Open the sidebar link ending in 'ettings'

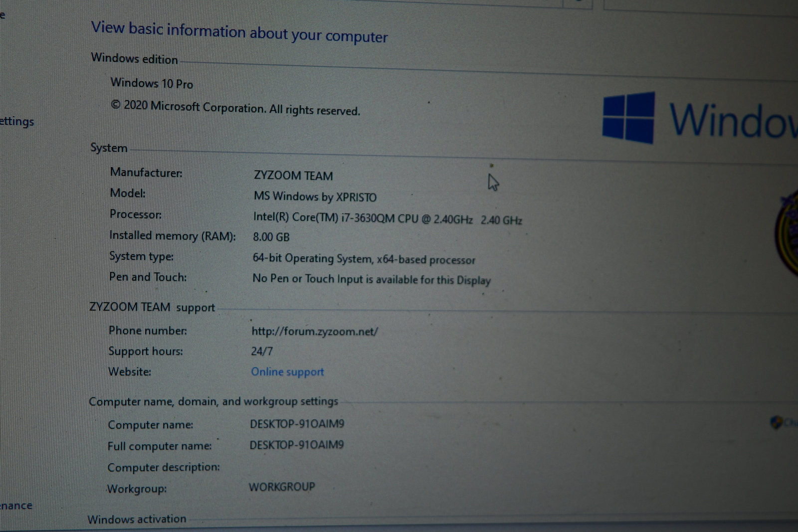(x=17, y=122)
